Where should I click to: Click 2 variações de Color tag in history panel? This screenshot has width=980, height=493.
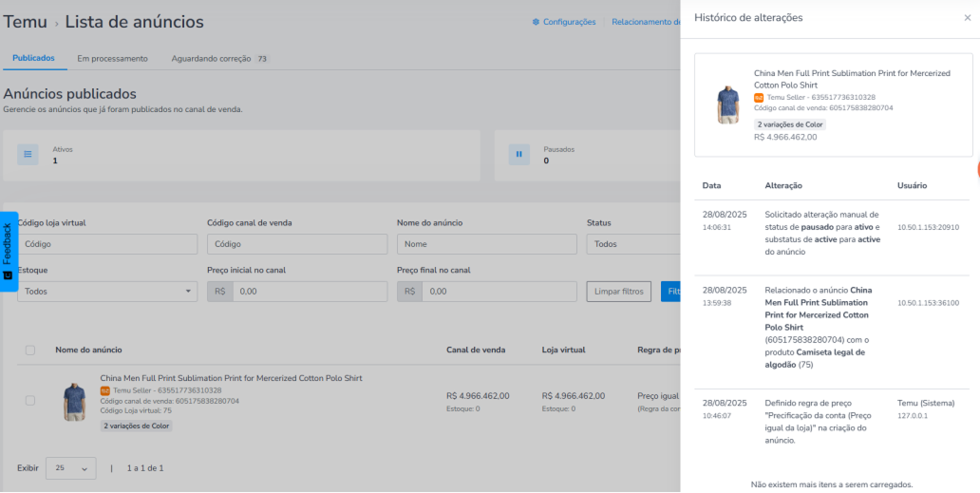click(791, 124)
